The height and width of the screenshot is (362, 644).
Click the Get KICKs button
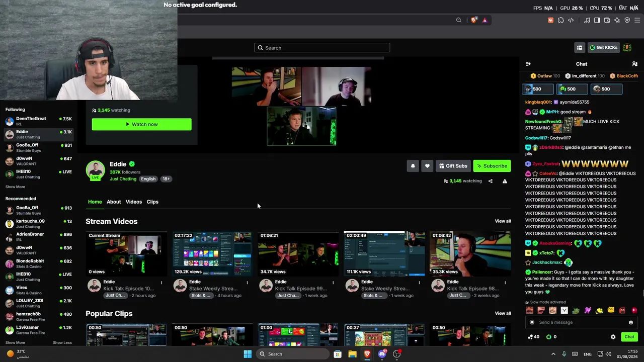point(604,47)
